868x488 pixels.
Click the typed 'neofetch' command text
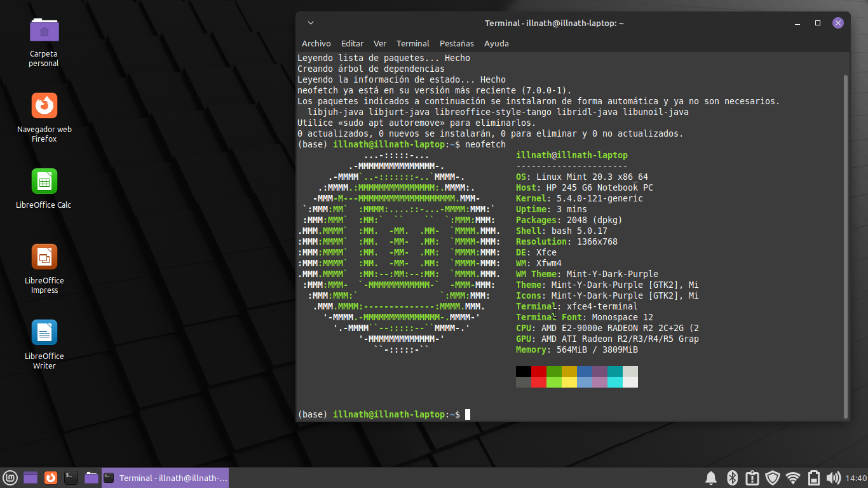click(485, 144)
